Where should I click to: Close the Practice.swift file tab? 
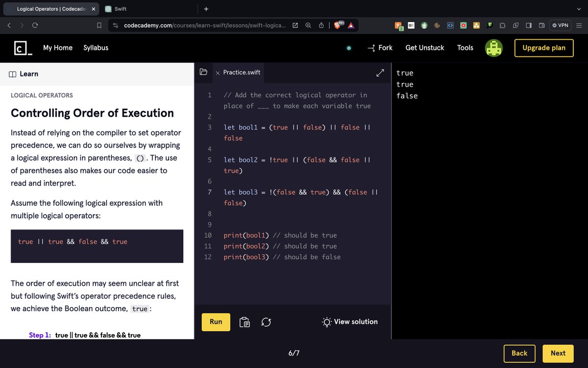(218, 73)
